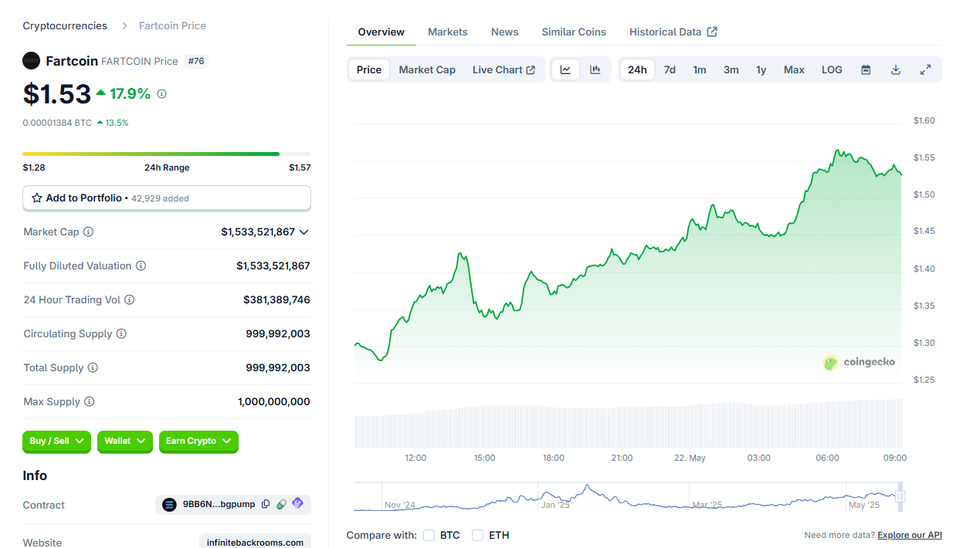980x548 pixels.
Task: Click the Fartcoin logo icon
Action: 31,60
